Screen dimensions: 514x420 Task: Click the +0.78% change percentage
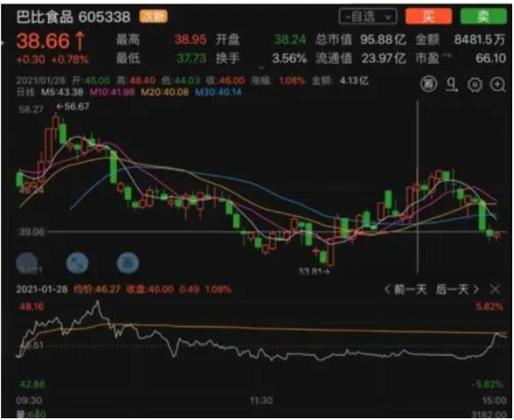[70, 60]
